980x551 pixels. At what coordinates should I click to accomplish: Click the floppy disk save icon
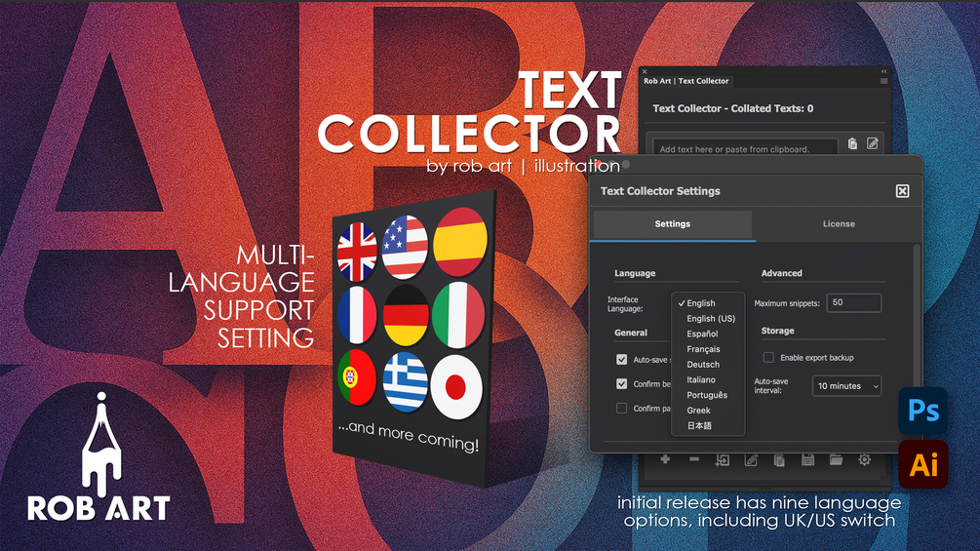pyautogui.click(x=807, y=459)
